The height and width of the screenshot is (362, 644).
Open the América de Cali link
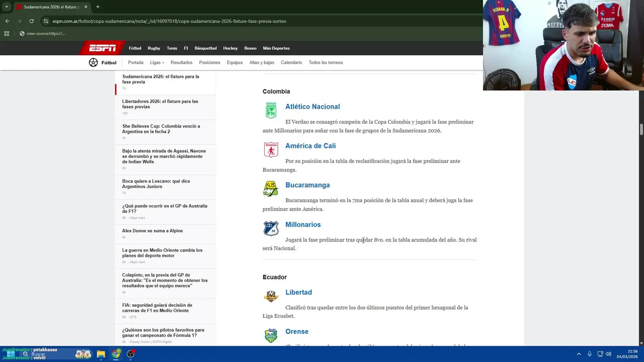(310, 146)
